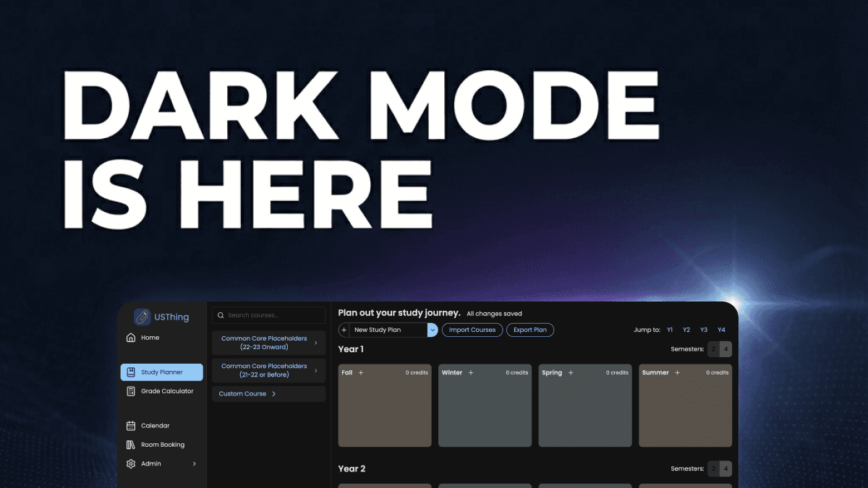Select Study Planner in sidebar
Viewport: 868px width, 488px height.
(x=162, y=372)
